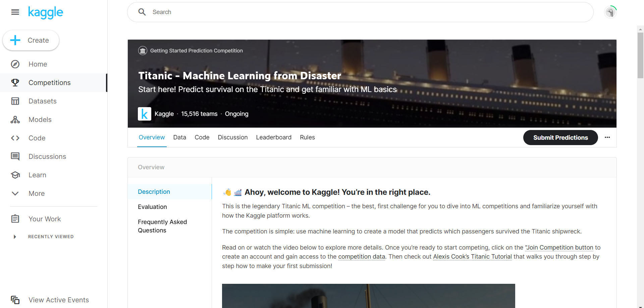Click the Overview section heading

tap(151, 167)
